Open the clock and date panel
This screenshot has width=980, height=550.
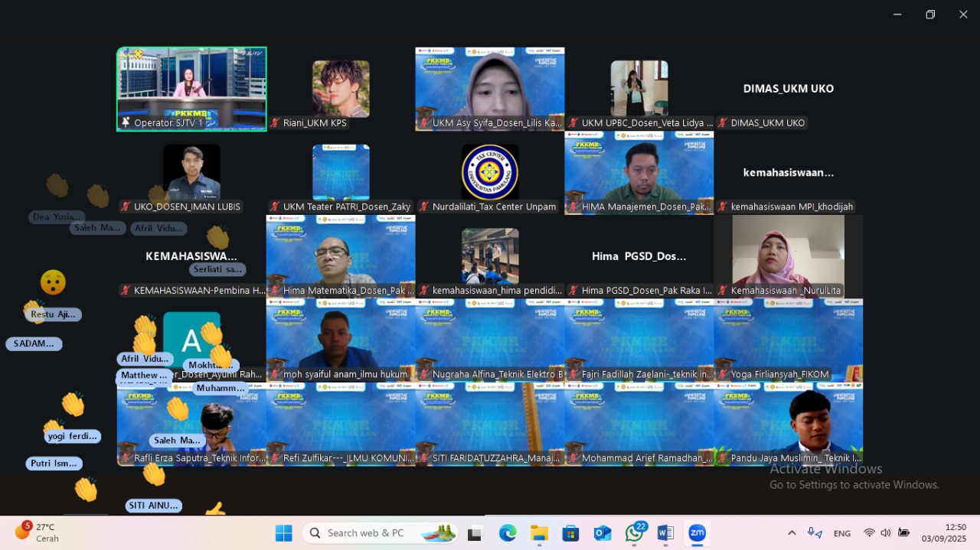(945, 533)
